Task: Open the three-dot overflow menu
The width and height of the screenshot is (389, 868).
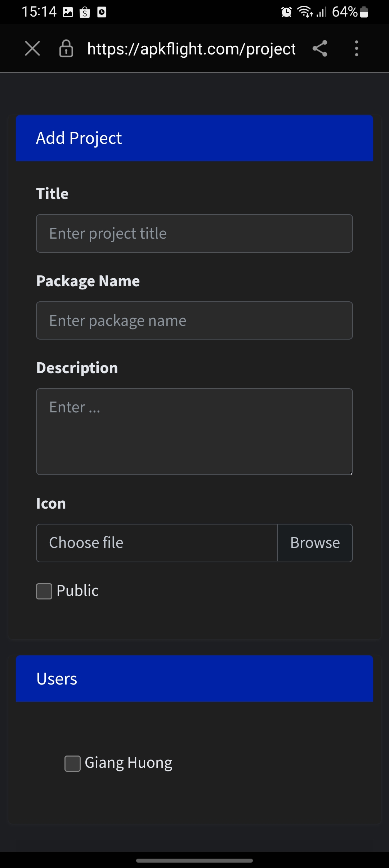Action: coord(357,48)
